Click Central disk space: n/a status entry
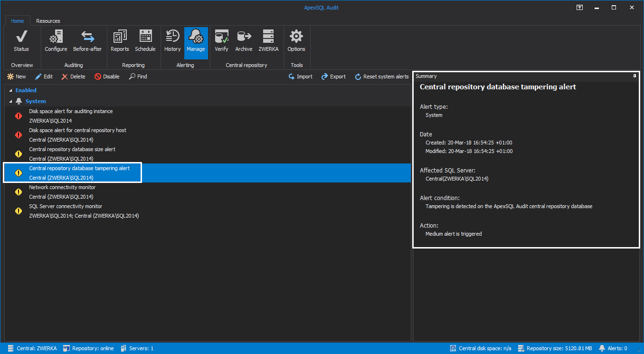The image size is (644, 354). coord(481,348)
